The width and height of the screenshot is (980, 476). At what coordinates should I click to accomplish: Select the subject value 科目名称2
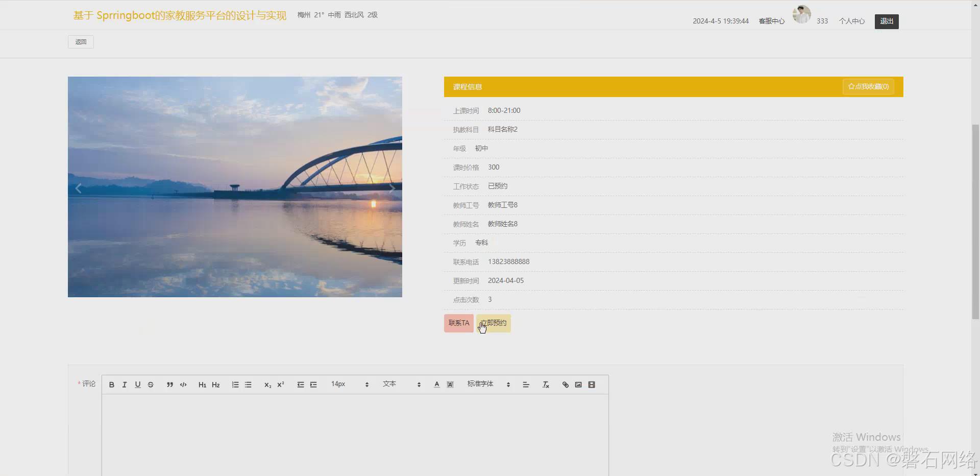pos(502,129)
